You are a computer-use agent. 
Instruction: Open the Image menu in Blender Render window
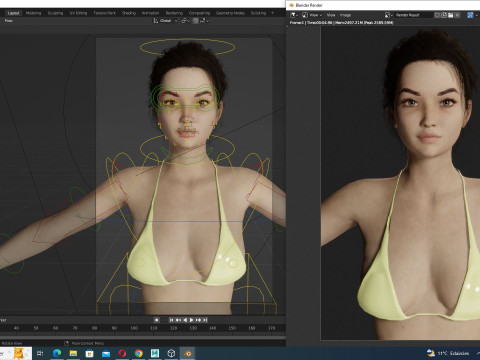point(345,15)
